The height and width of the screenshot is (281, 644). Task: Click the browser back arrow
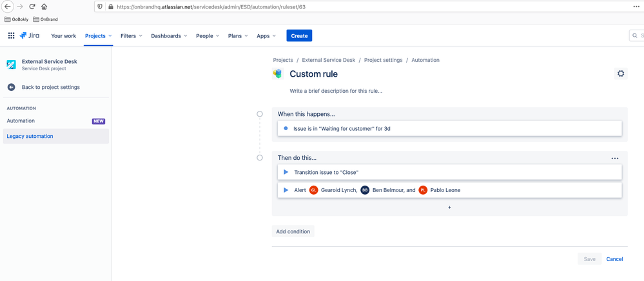(x=7, y=7)
